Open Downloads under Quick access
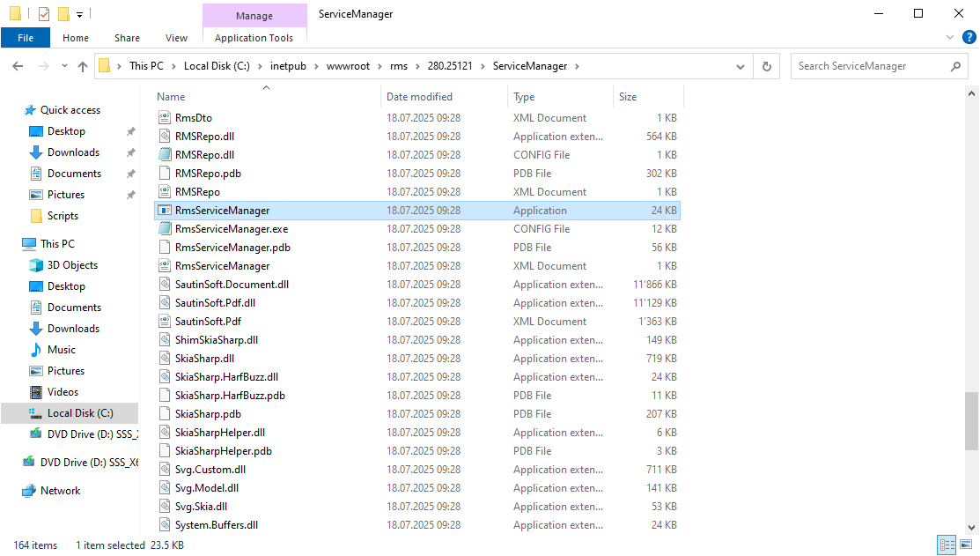The image size is (980, 556). (73, 152)
